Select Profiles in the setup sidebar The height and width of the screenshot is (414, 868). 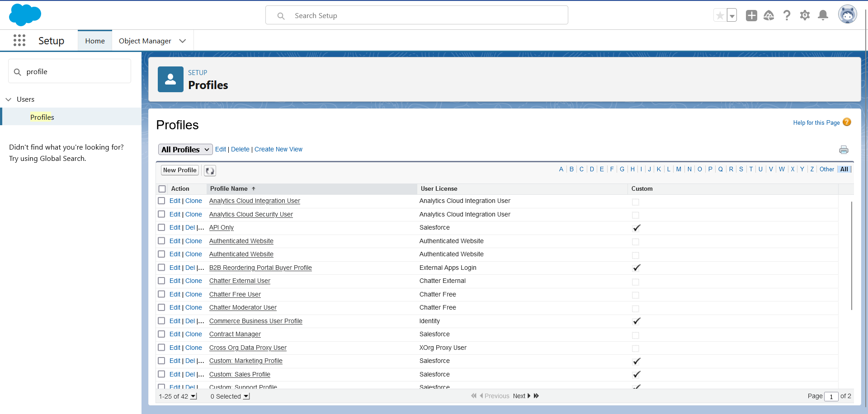coord(42,117)
